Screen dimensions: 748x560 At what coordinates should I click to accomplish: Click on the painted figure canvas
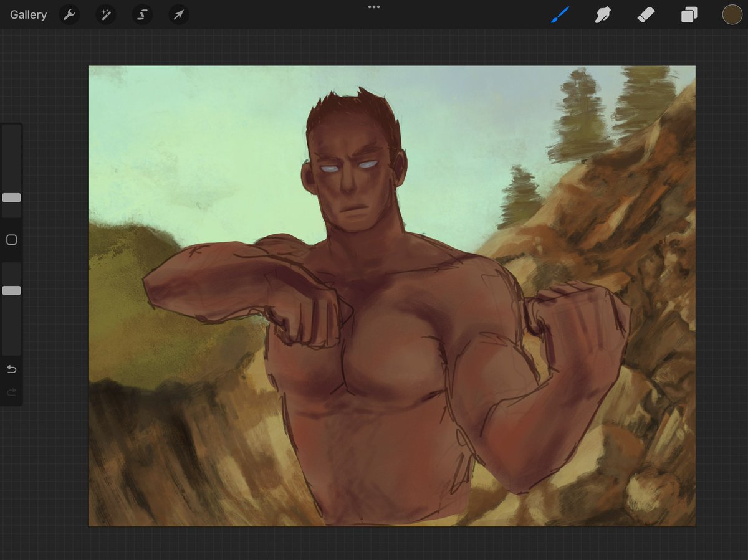(391, 296)
